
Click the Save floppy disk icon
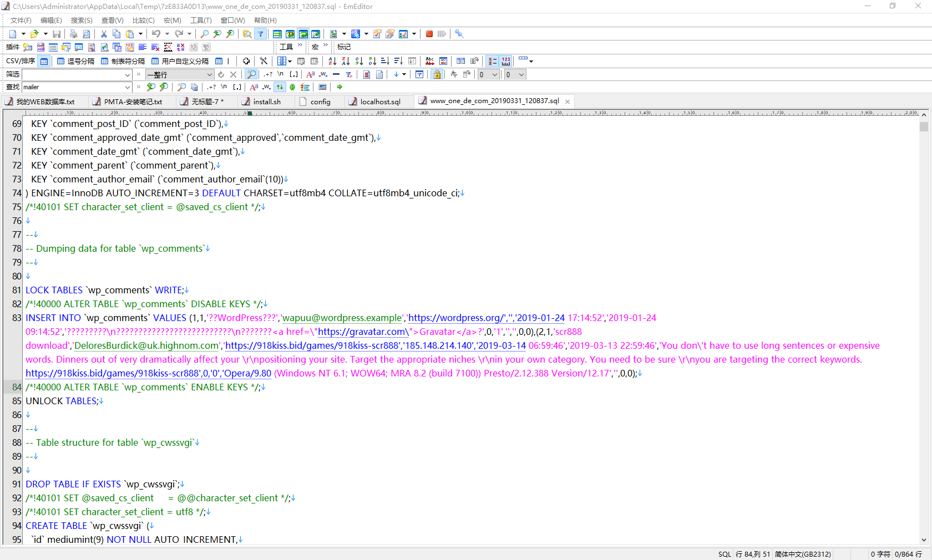(x=56, y=34)
